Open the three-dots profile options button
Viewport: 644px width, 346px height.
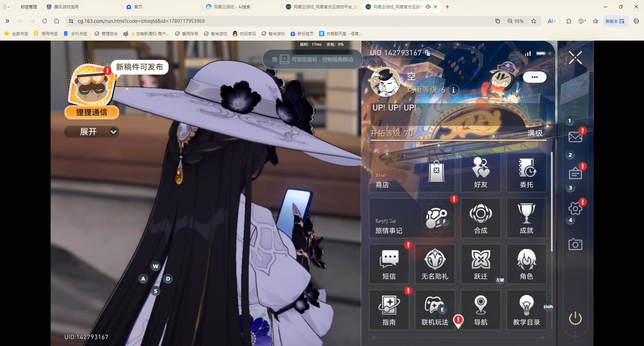click(x=534, y=77)
